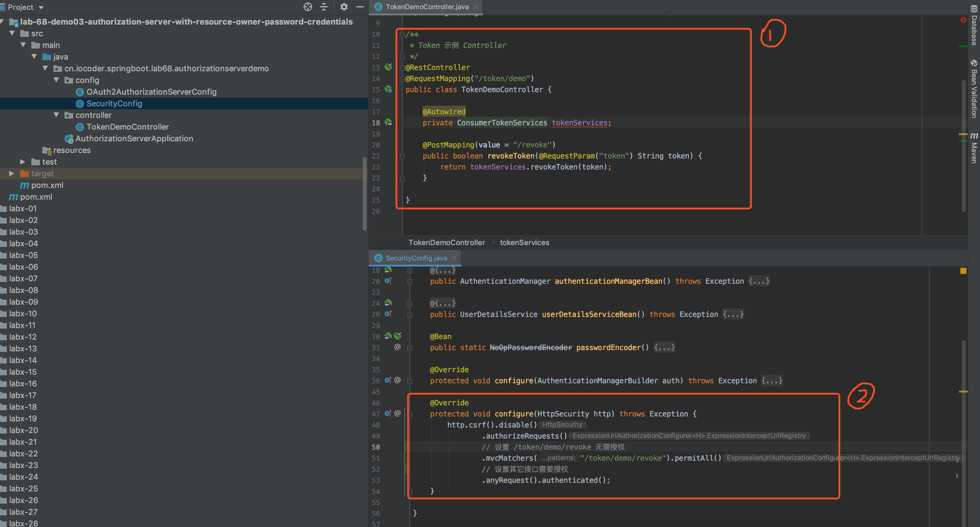Switch to the TokenDemoController.java tab
Viewport: 980px width, 527px height.
coord(426,7)
